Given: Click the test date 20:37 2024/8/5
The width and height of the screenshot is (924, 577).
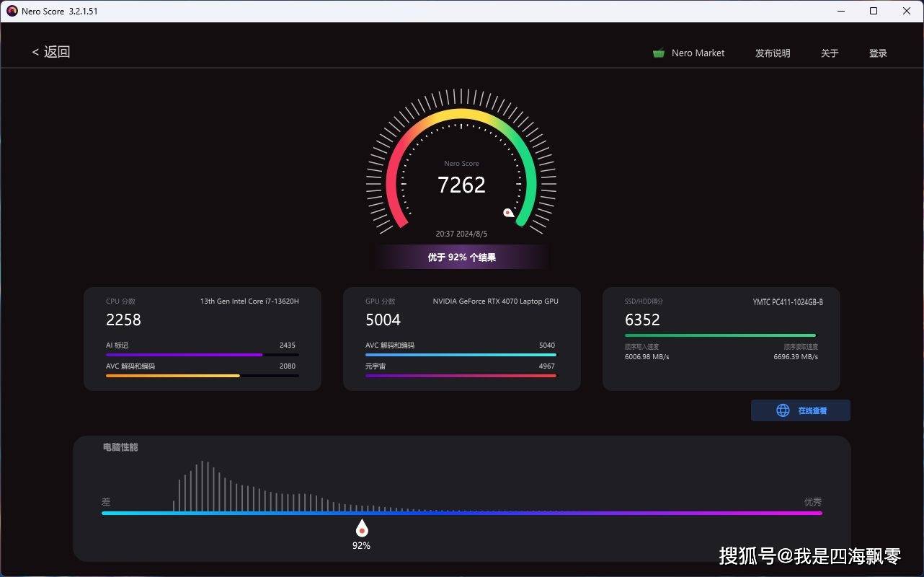Looking at the screenshot, I should click(x=461, y=234).
